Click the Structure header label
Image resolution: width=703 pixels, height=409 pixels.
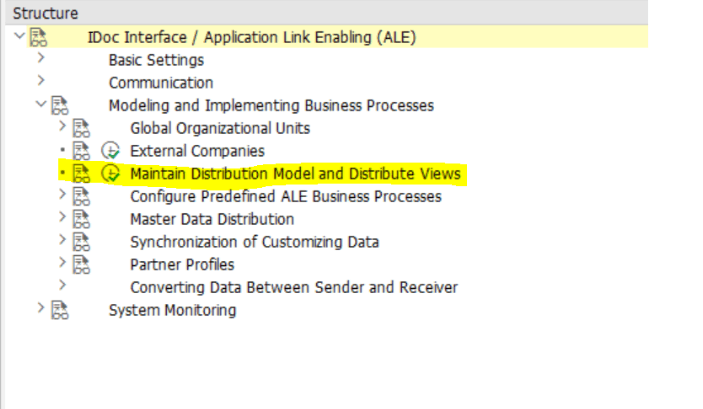[x=45, y=14]
